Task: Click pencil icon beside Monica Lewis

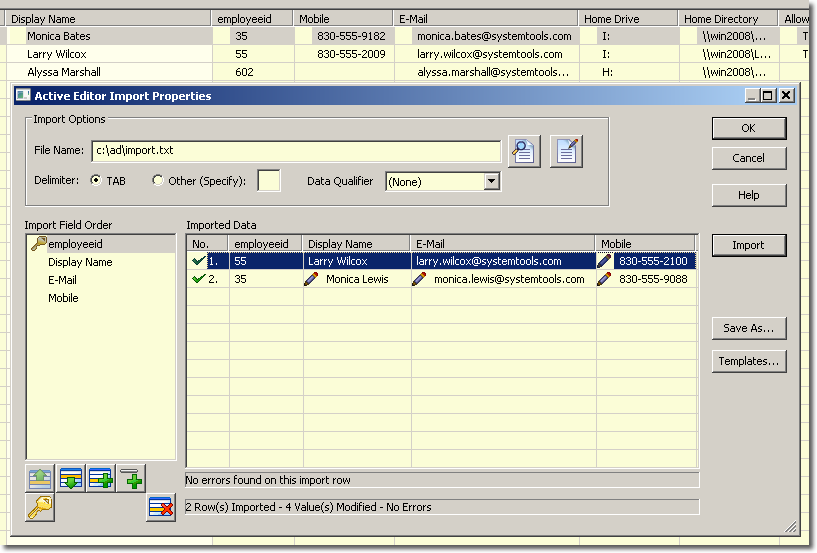Action: coord(311,279)
